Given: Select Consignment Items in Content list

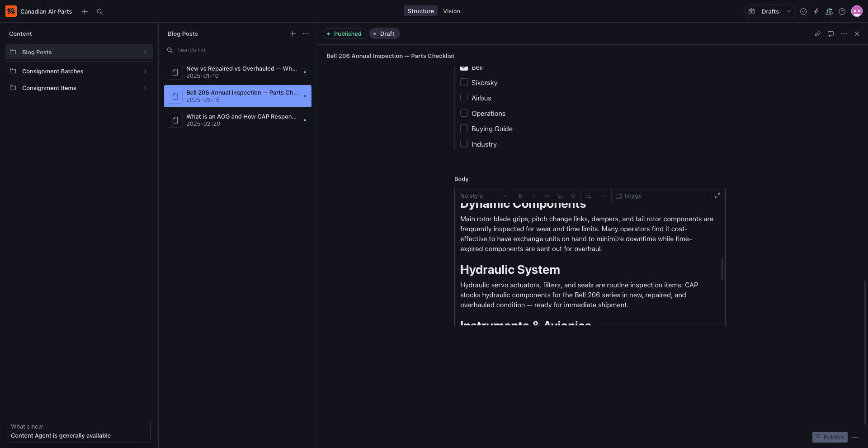Looking at the screenshot, I should pyautogui.click(x=79, y=88).
